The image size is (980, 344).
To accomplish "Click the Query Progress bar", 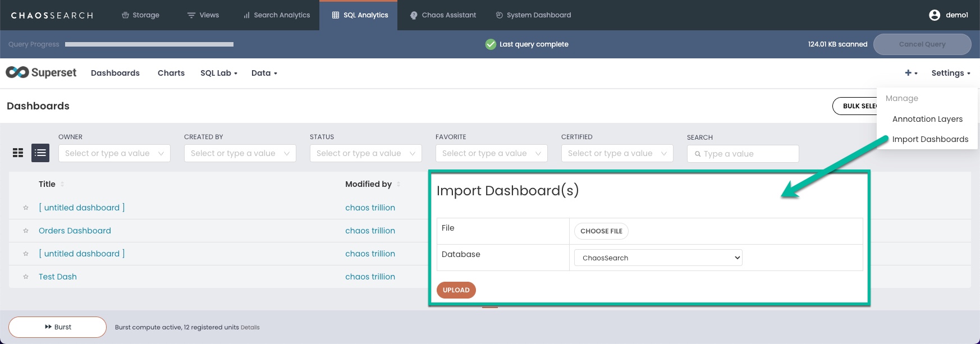I will [x=149, y=44].
